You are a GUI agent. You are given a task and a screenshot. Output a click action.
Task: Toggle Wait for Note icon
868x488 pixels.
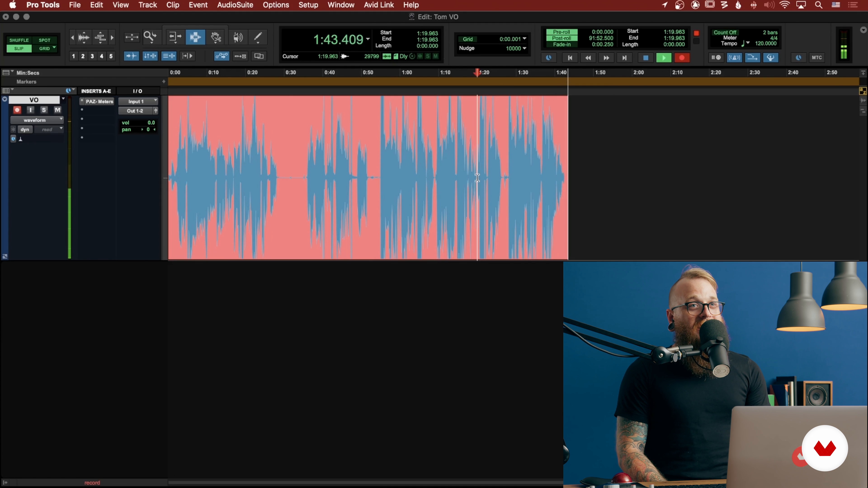[x=716, y=58]
